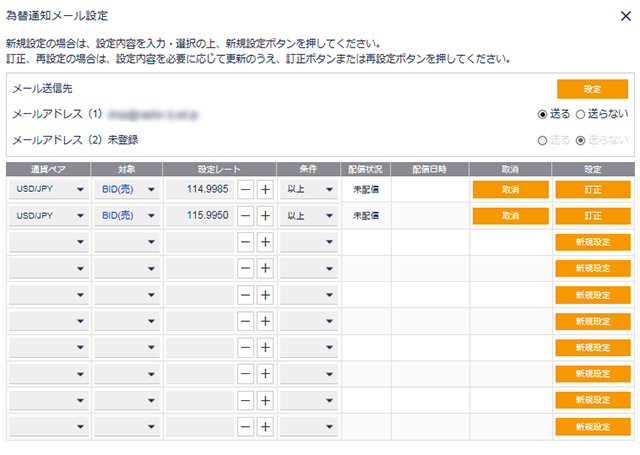Viewport: 640px width, 455px height.
Task: Click the 通貨ペア column header
Action: (x=48, y=168)
